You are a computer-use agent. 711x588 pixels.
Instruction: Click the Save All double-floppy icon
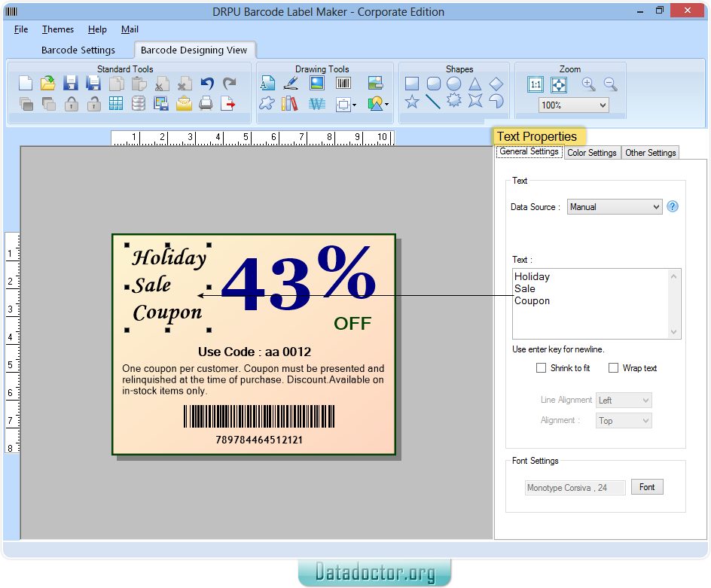pyautogui.click(x=93, y=84)
